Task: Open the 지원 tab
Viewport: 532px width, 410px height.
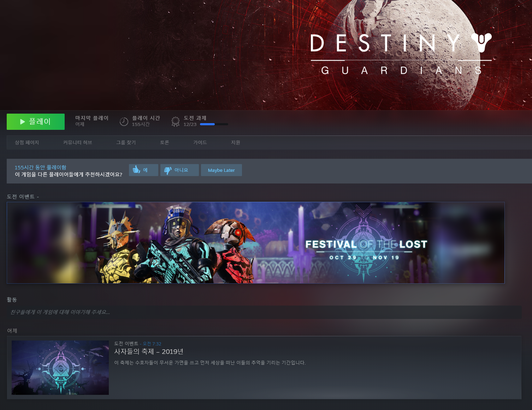Action: click(236, 143)
